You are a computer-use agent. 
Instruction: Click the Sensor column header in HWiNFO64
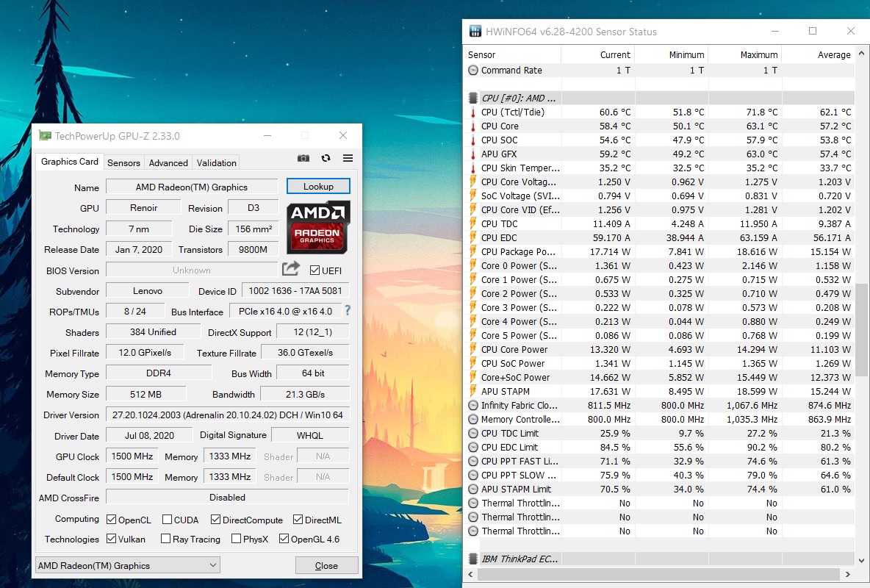[513, 54]
